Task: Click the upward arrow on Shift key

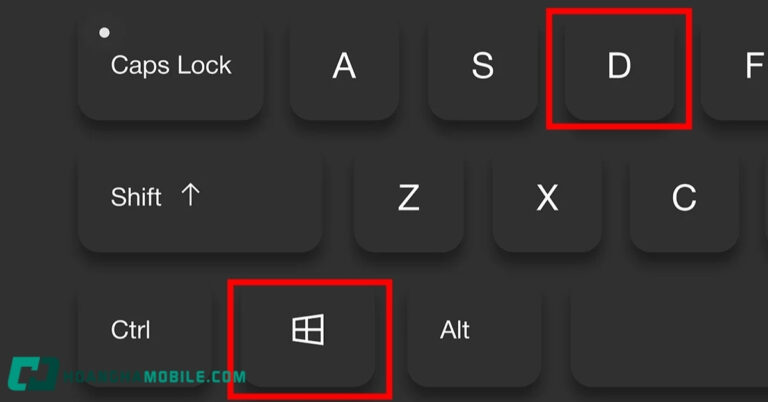Action: pyautogui.click(x=191, y=195)
